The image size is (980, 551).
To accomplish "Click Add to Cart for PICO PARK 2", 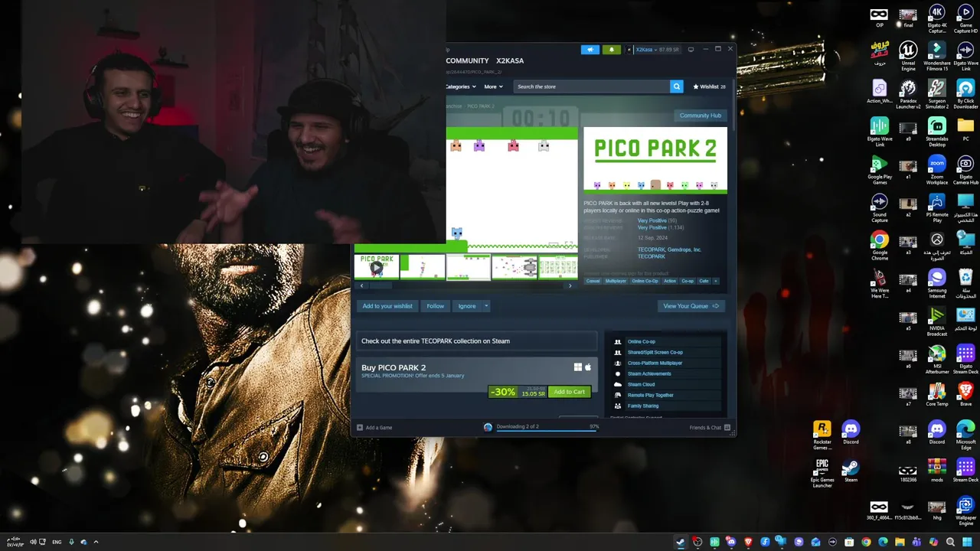I will point(569,392).
